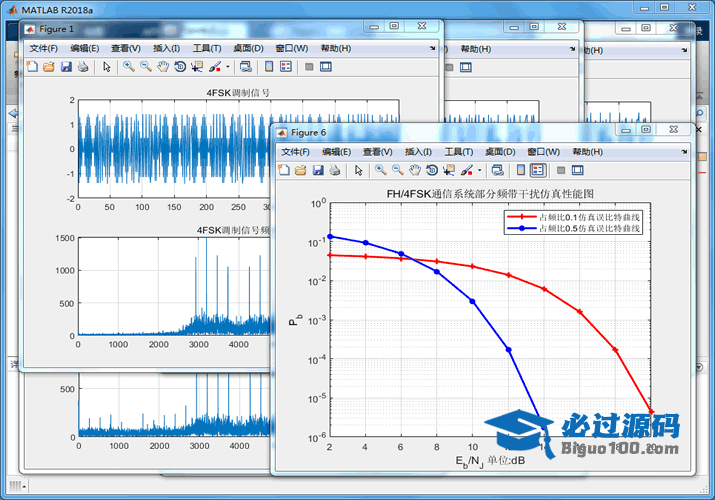The height and width of the screenshot is (500, 715).
Task: Open 文件(F) menu in Figure 1
Action: pyautogui.click(x=44, y=48)
